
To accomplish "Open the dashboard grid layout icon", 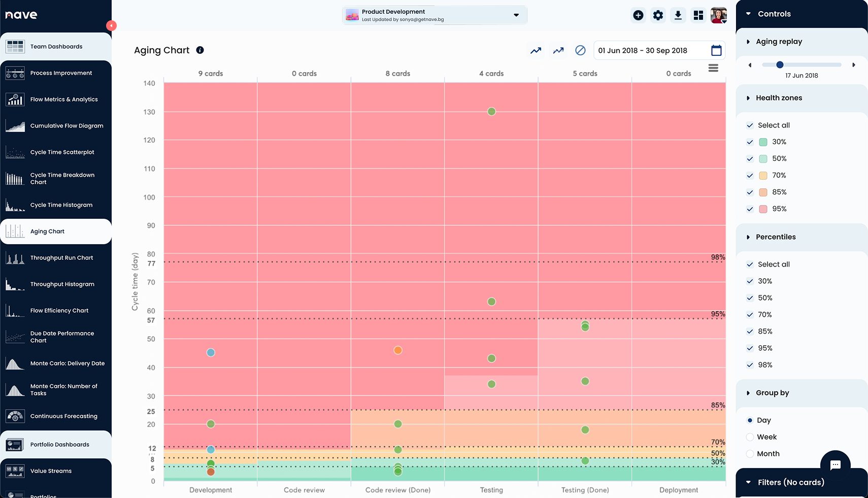I will pyautogui.click(x=698, y=15).
